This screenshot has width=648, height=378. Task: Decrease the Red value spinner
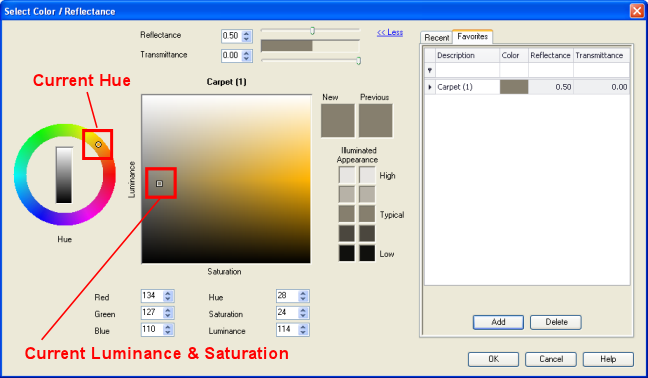[x=168, y=299]
